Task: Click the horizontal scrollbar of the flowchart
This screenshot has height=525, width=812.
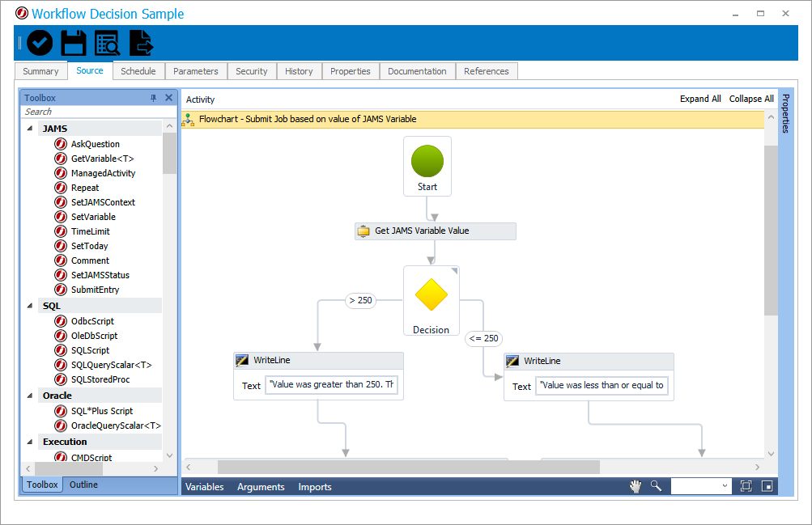Action: tap(408, 467)
